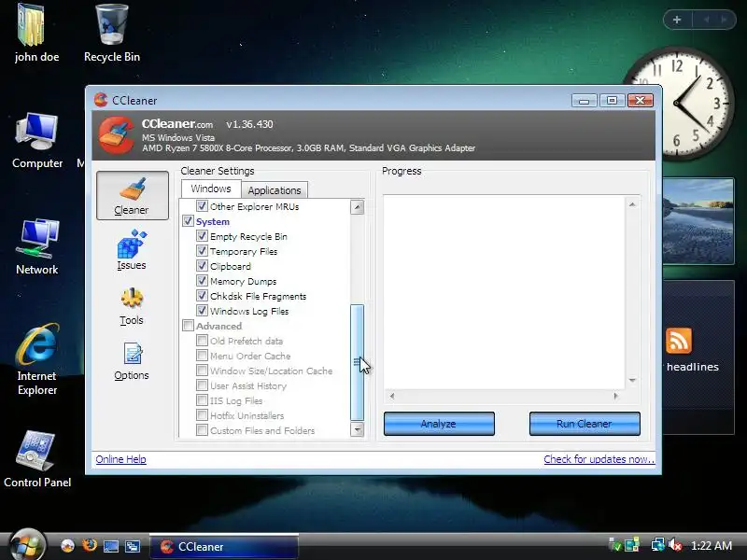
Task: Select the Recycle Bin desktop icon
Action: tap(112, 34)
